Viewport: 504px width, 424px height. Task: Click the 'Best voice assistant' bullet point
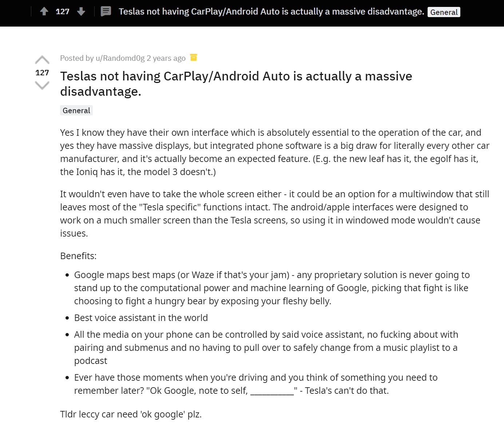point(141,318)
